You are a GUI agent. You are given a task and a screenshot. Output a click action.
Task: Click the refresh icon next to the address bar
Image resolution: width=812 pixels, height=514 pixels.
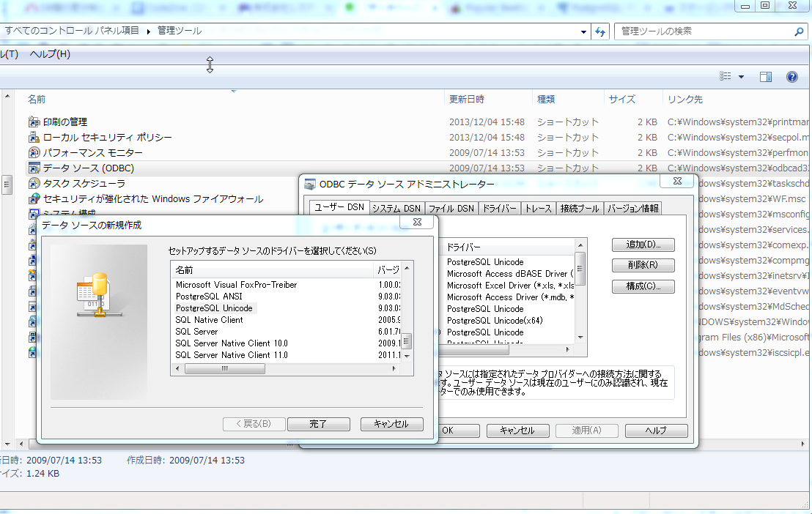(x=600, y=31)
